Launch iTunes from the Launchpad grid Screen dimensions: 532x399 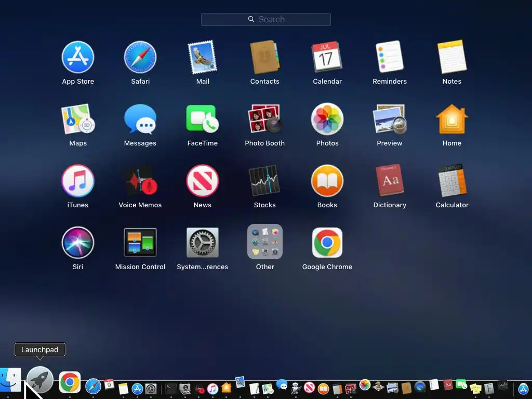point(78,181)
